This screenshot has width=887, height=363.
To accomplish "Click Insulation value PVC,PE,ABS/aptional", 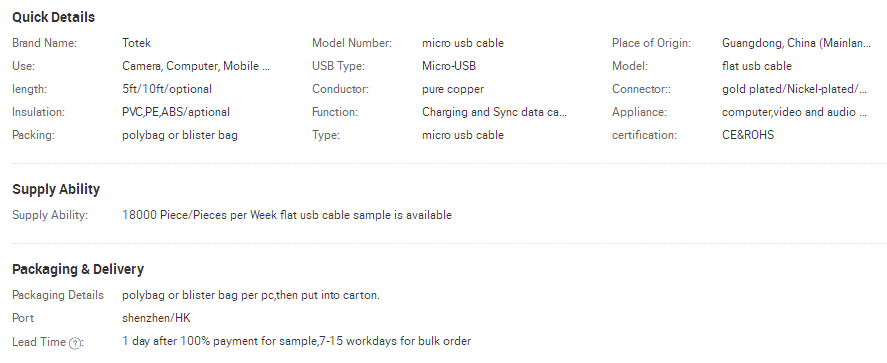I will click(176, 112).
